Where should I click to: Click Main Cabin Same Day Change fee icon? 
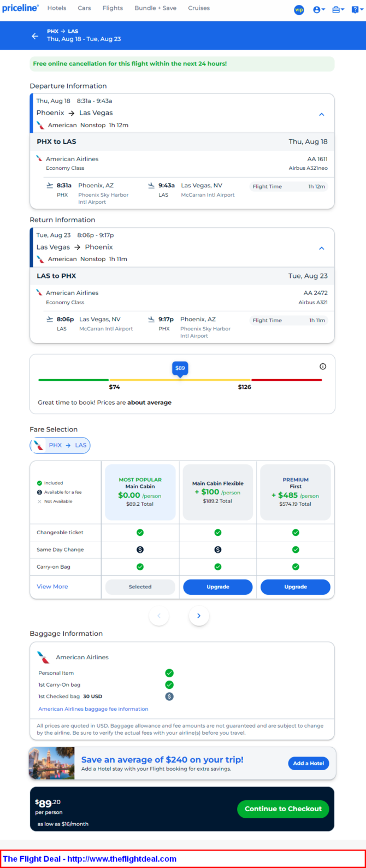click(x=140, y=550)
